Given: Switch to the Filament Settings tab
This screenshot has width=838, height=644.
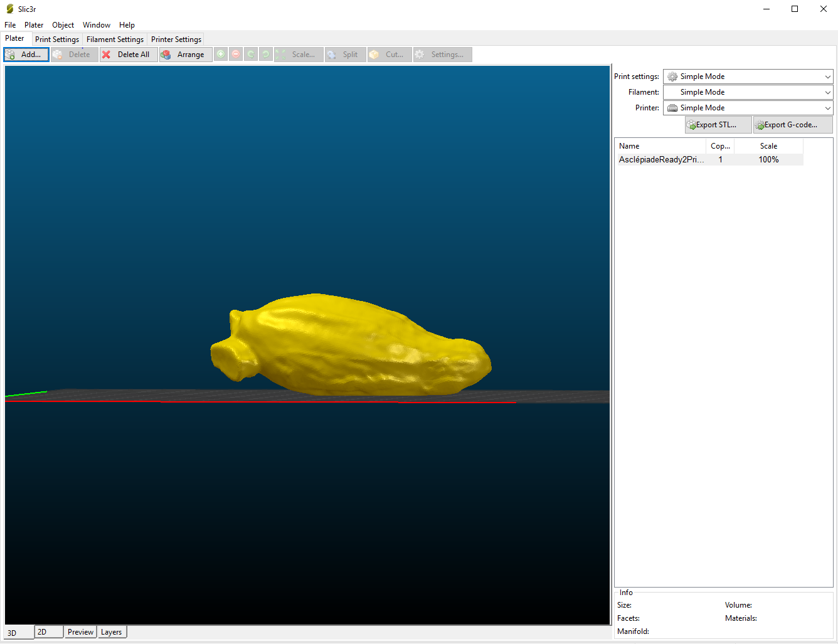Looking at the screenshot, I should click(115, 40).
